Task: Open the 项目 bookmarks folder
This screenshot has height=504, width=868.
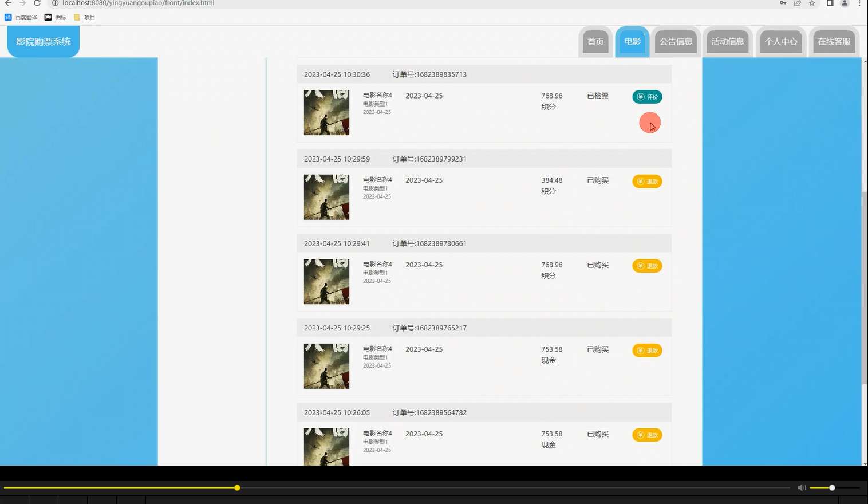Action: [x=85, y=17]
